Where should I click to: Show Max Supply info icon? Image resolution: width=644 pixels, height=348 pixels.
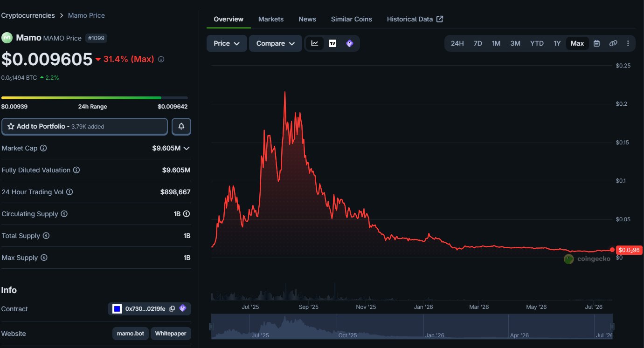click(x=44, y=258)
